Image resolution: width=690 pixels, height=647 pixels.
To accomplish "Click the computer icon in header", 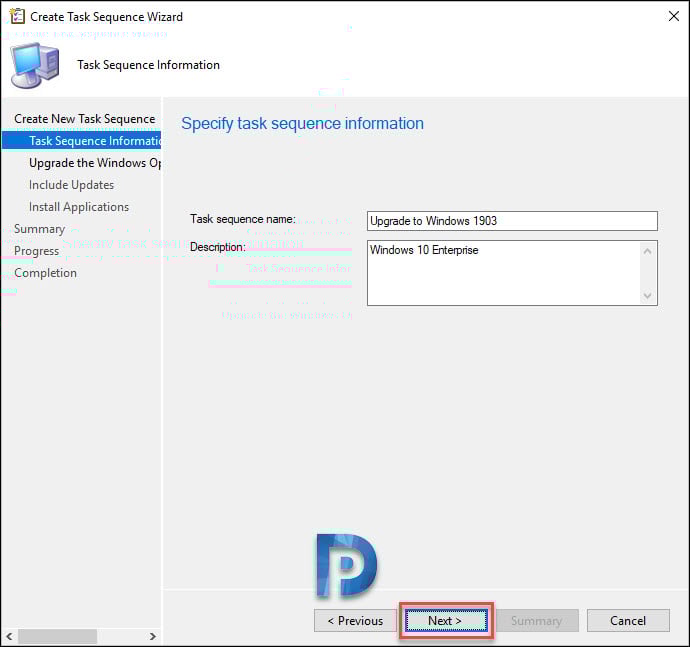I will pyautogui.click(x=35, y=65).
